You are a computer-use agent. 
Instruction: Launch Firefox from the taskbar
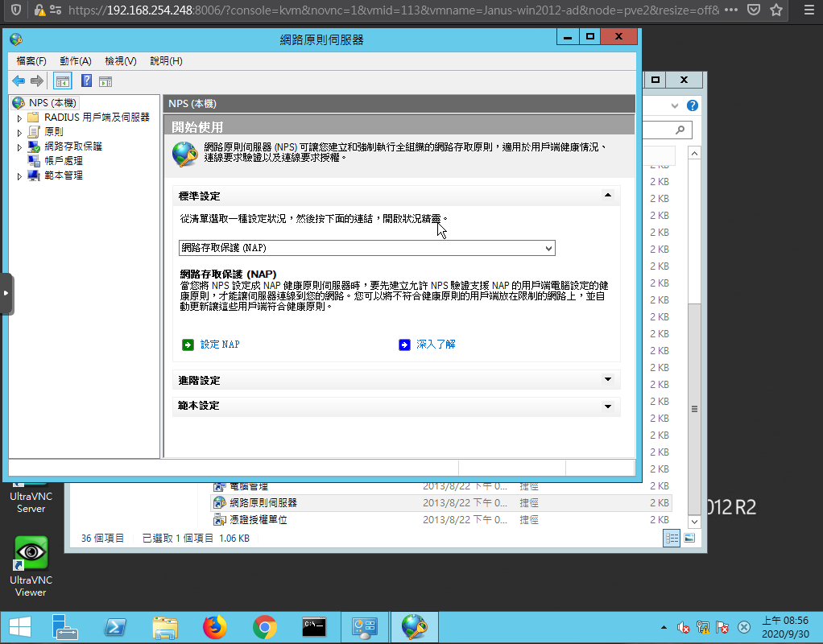coord(215,627)
